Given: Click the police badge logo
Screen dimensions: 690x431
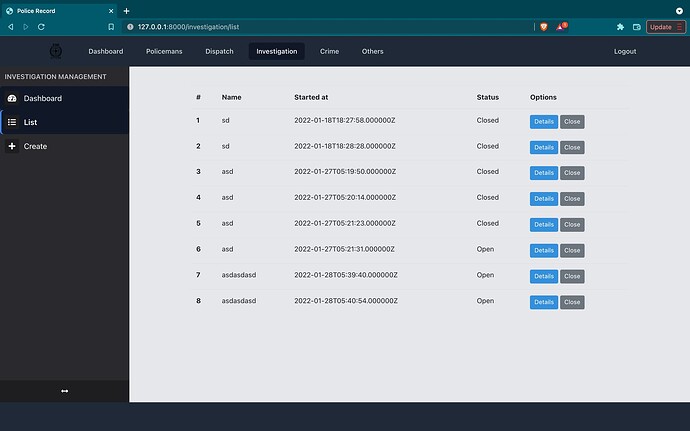Looking at the screenshot, I should tap(56, 51).
